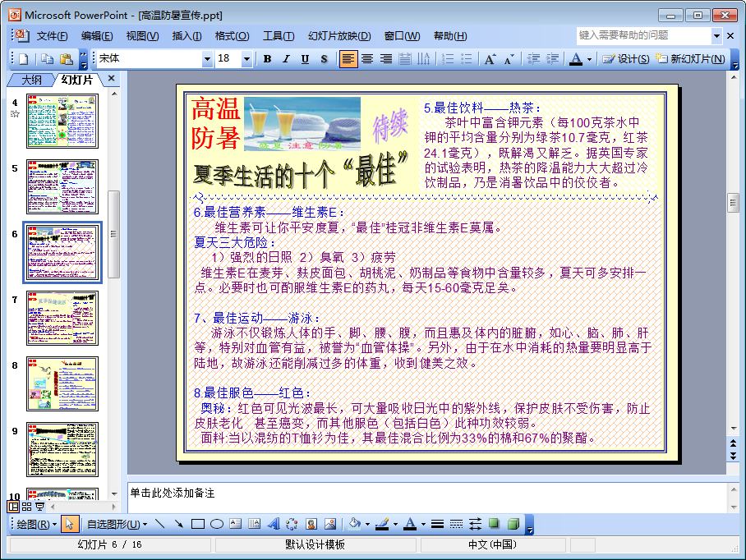Select slide 8 thumbnail
The height and width of the screenshot is (560, 746).
(62, 383)
